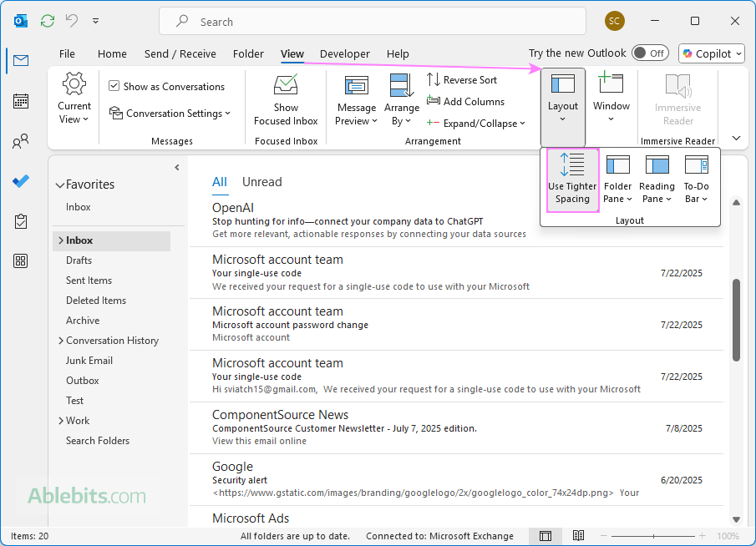Viewport: 756px width, 546px height.
Task: Expand the Inbox folder tree
Action: pos(61,240)
